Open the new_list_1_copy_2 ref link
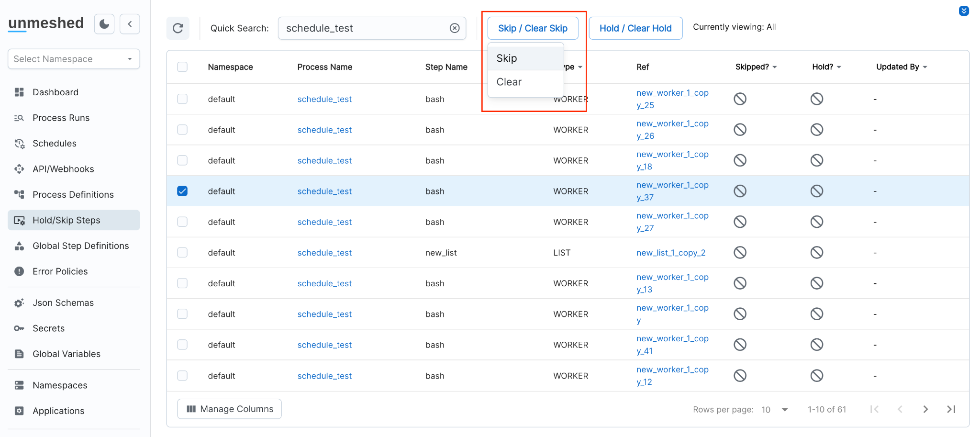Screen dimensions: 980x437 (670, 253)
